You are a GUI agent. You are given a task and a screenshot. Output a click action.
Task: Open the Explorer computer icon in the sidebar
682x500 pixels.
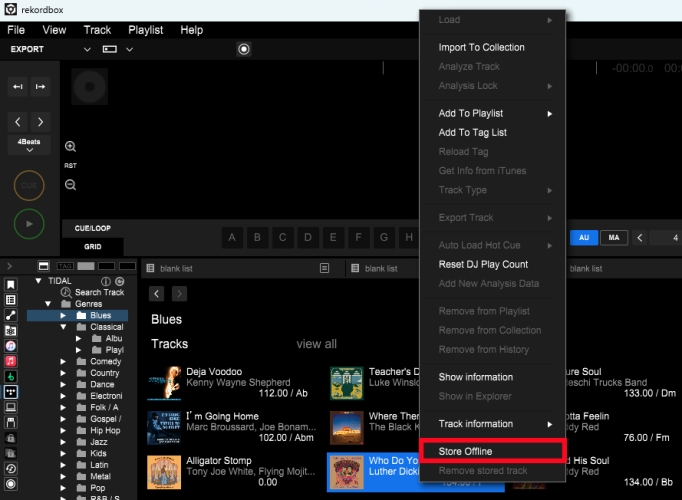pos(10,407)
